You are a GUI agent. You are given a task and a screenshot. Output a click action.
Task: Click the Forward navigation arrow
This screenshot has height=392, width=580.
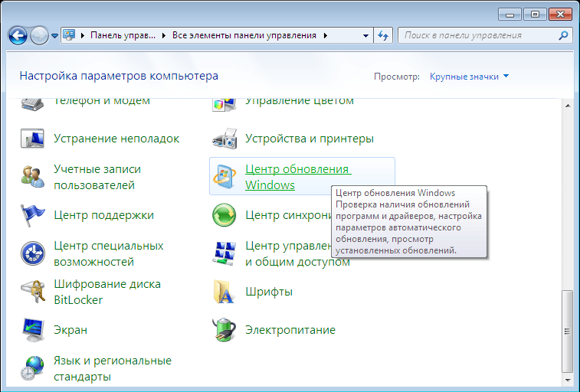click(39, 36)
